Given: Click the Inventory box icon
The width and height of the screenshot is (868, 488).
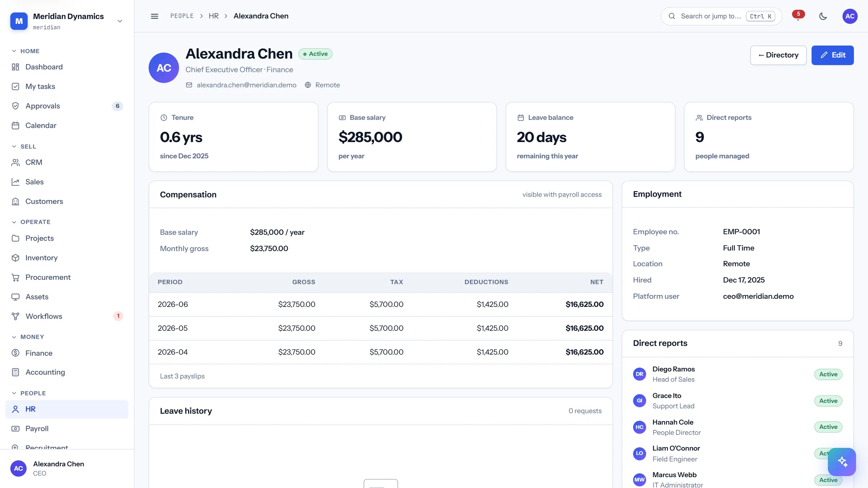Looking at the screenshot, I should click(x=15, y=258).
